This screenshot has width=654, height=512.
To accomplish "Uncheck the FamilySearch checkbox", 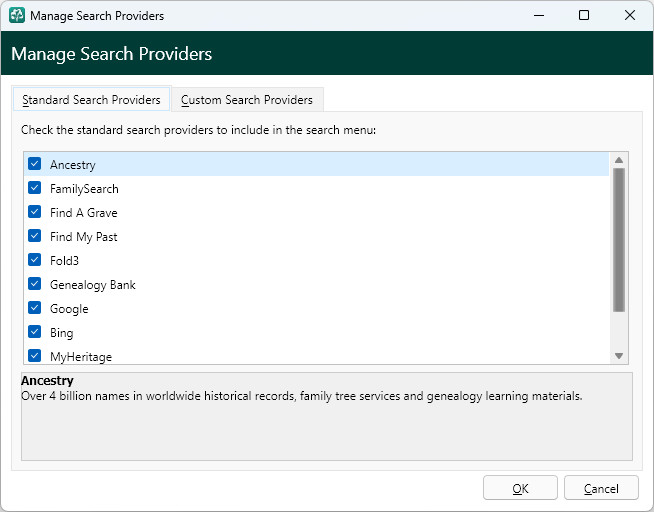I will click(35, 188).
